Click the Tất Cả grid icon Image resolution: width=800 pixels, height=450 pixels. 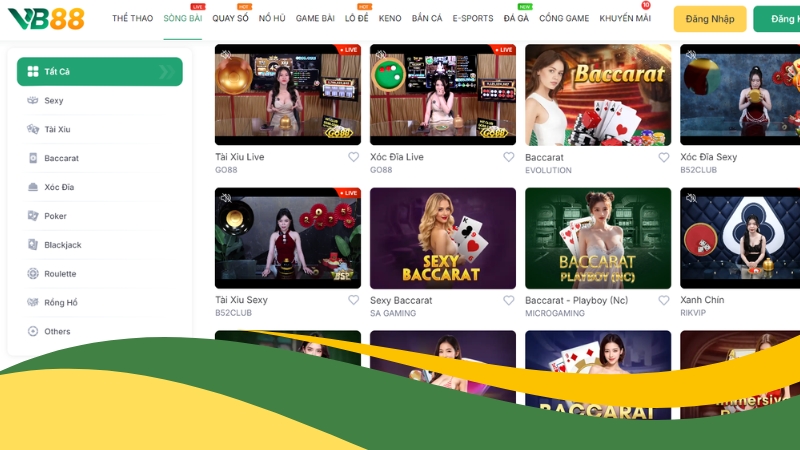33,71
